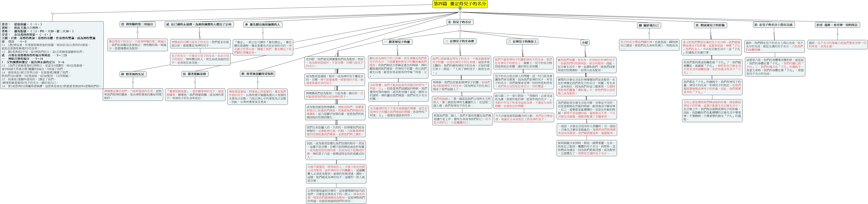Select text box starting 『藉著耶穌基督』，意即藉著神的兒子

coord(195,95)
